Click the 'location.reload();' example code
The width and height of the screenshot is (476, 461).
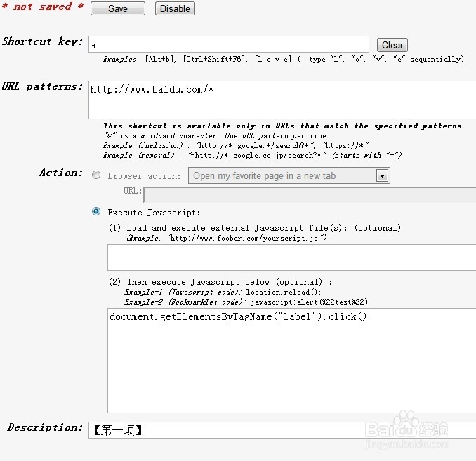pyautogui.click(x=283, y=292)
